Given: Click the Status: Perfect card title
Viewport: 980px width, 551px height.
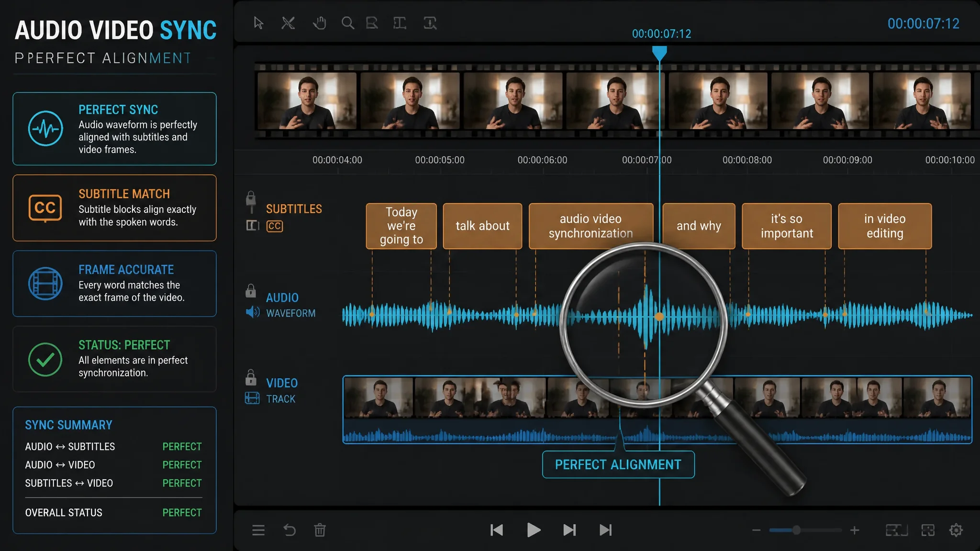Looking at the screenshot, I should tap(124, 345).
